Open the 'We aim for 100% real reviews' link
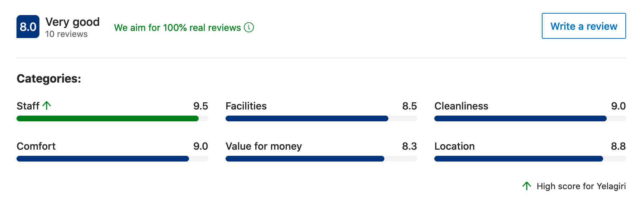 [x=177, y=28]
